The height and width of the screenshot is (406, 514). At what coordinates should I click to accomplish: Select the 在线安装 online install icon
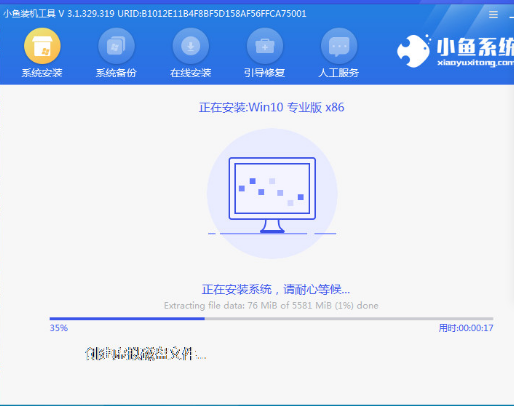click(191, 46)
